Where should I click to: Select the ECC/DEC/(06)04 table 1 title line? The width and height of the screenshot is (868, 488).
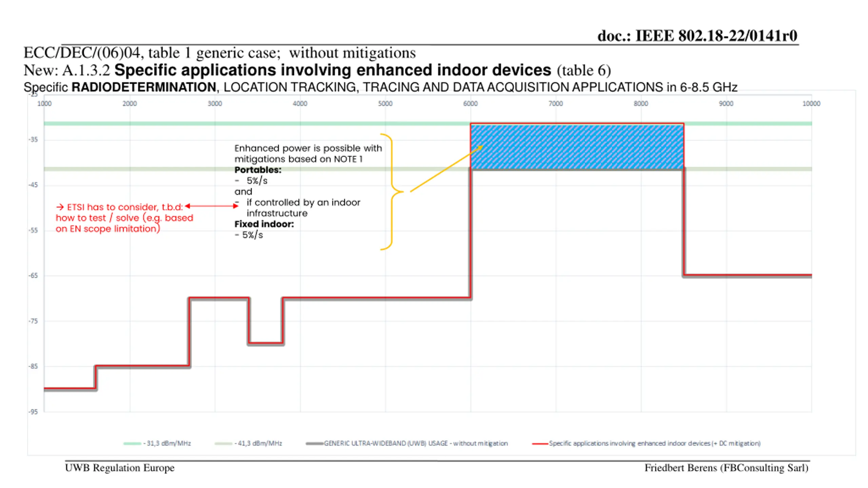[219, 53]
